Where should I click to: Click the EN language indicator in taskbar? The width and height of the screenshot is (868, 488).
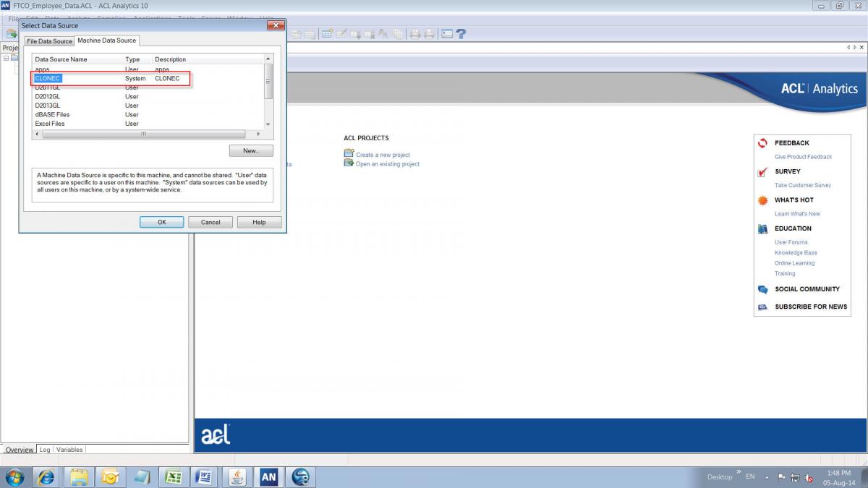(x=750, y=476)
